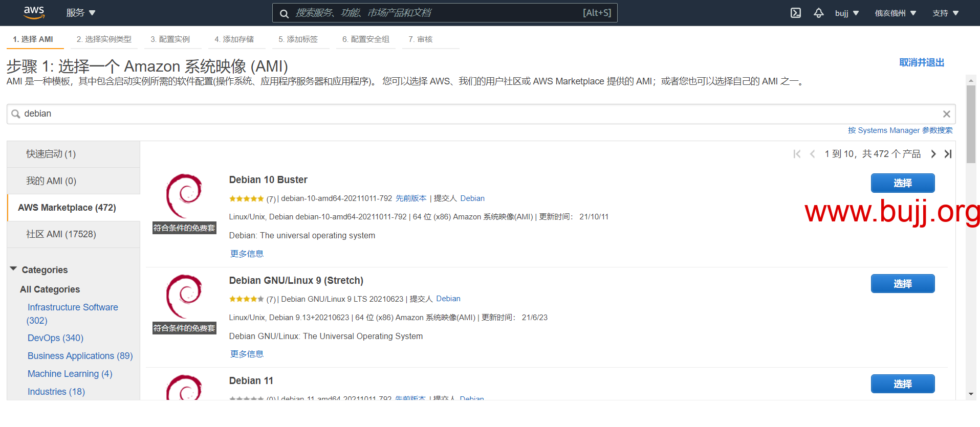Screen dimensions: 980x427
Task: Go to the previous results page arrow
Action: pyautogui.click(x=812, y=154)
